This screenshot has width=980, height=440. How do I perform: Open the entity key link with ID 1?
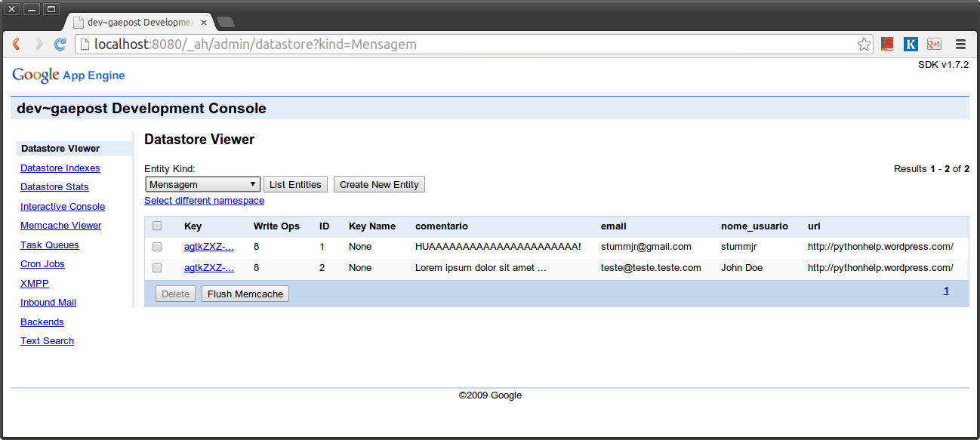209,247
